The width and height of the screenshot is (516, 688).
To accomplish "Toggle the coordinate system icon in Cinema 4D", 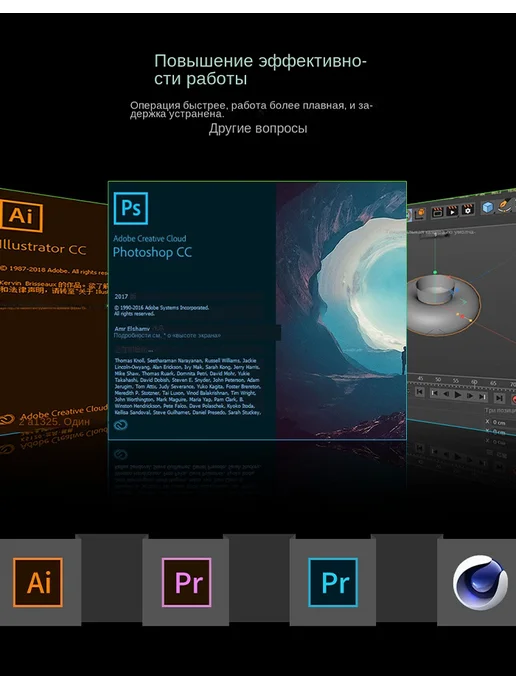I will (x=419, y=213).
